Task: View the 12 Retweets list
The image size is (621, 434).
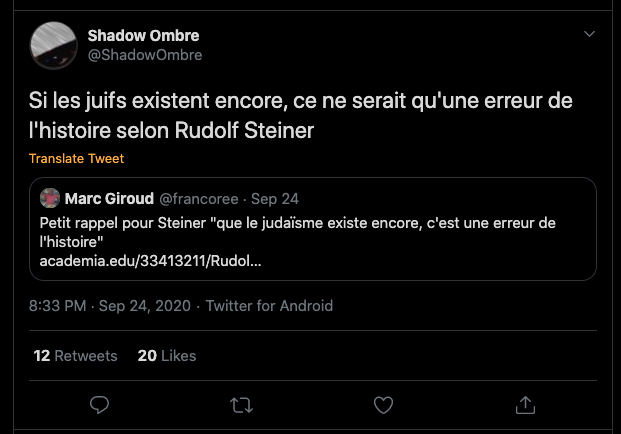Action: point(75,355)
